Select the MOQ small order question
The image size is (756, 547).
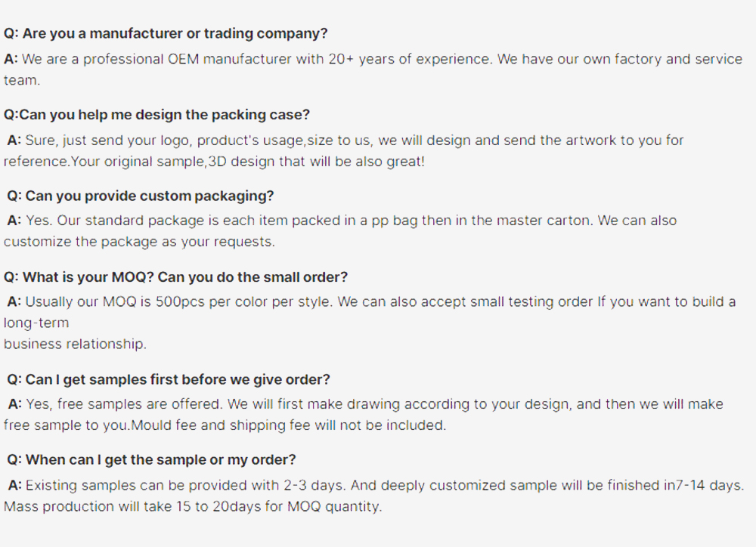pyautogui.click(x=175, y=277)
